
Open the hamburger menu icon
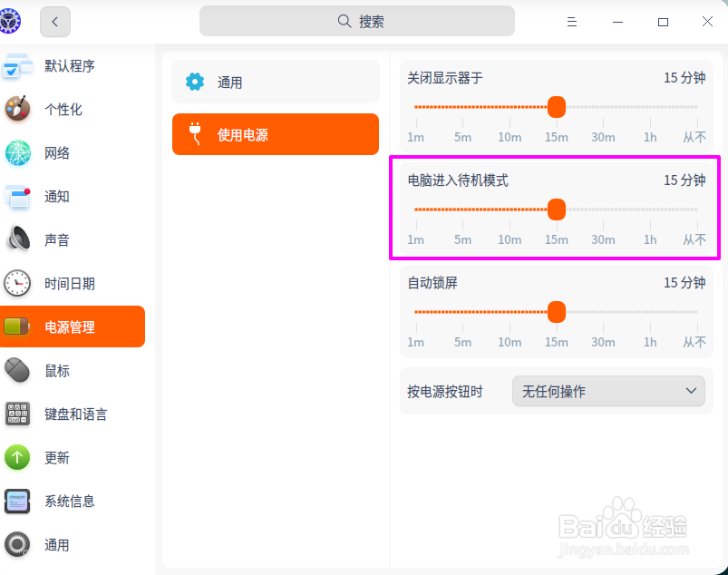point(571,22)
